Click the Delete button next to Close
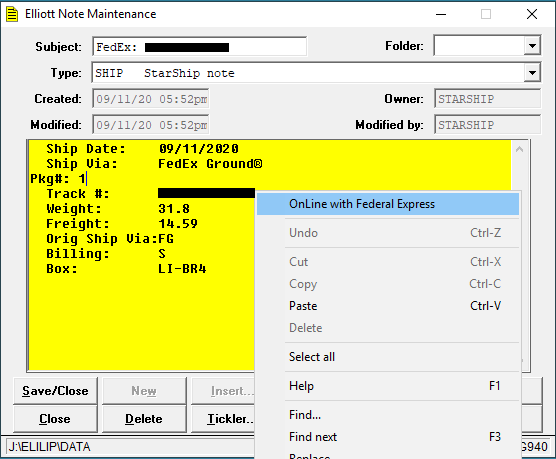Image resolution: width=556 pixels, height=459 pixels. pos(144,419)
